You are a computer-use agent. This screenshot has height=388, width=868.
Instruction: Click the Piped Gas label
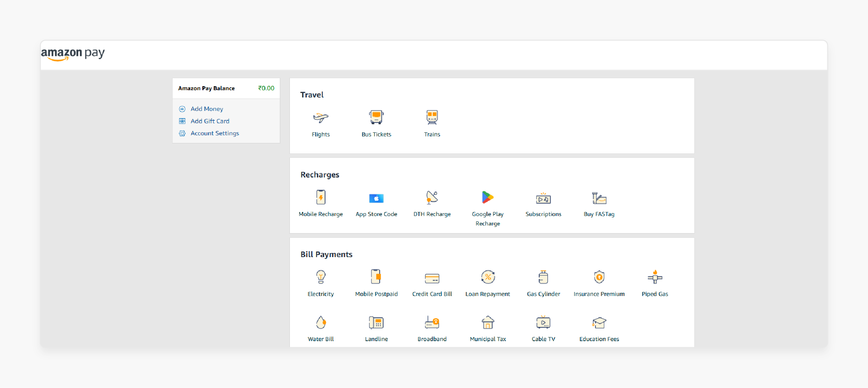click(x=655, y=294)
